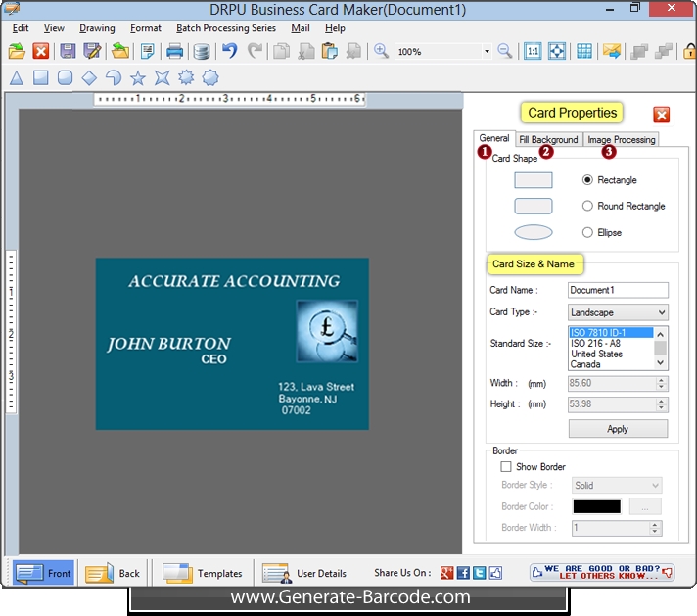The height and width of the screenshot is (616, 697).
Task: Click the pound magnifier image on card
Action: click(328, 331)
